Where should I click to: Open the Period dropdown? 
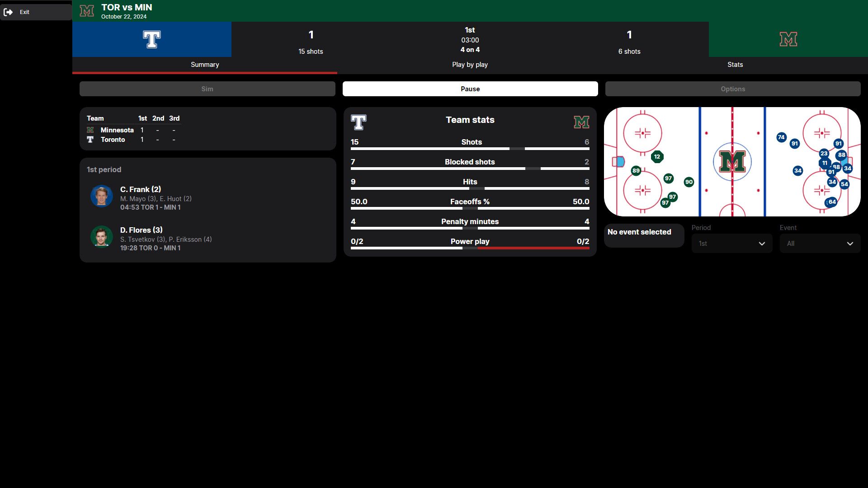tap(731, 243)
